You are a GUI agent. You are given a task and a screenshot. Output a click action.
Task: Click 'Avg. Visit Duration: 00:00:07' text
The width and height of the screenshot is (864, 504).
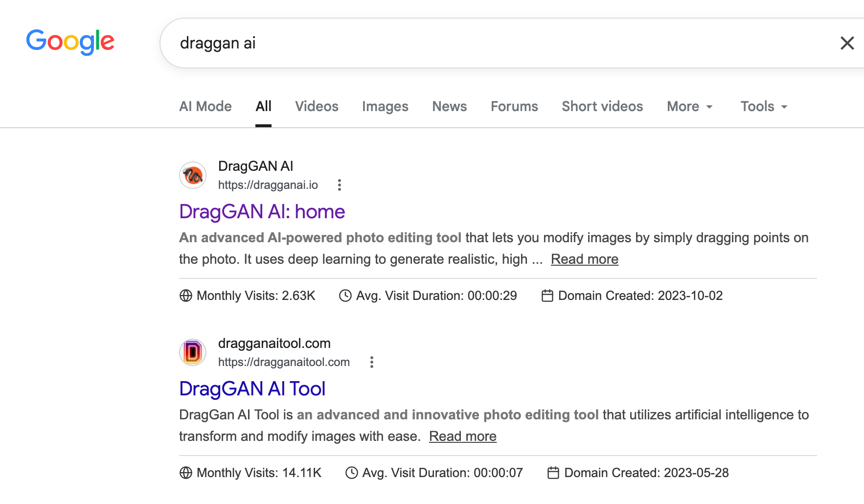pyautogui.click(x=443, y=473)
